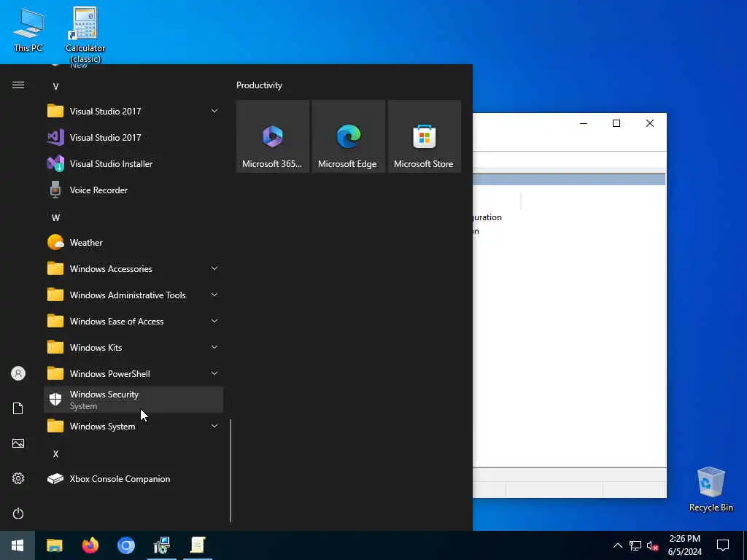Show hidden system tray icons
The width and height of the screenshot is (747, 560).
[617, 545]
